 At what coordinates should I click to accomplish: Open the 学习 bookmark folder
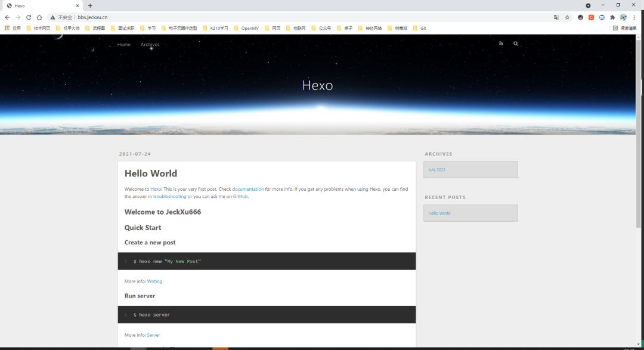148,29
